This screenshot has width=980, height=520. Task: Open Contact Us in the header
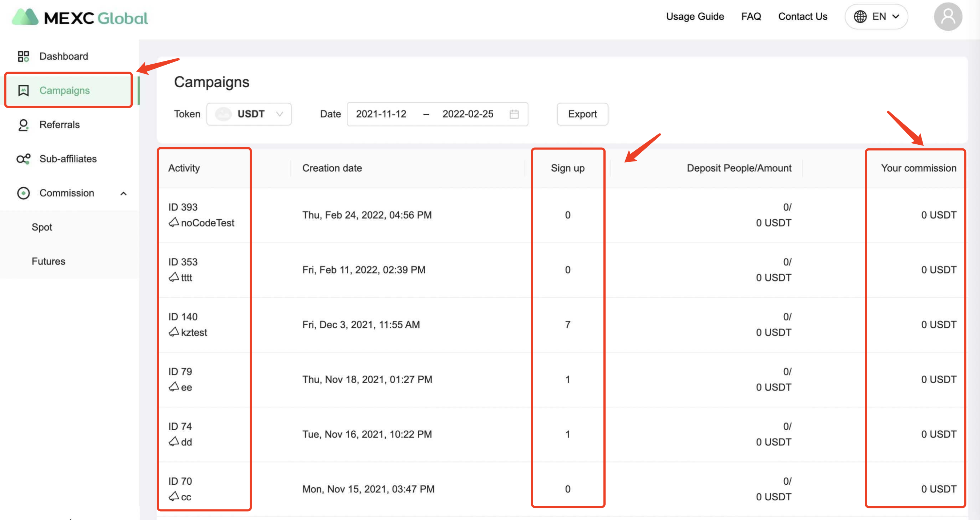coord(802,17)
